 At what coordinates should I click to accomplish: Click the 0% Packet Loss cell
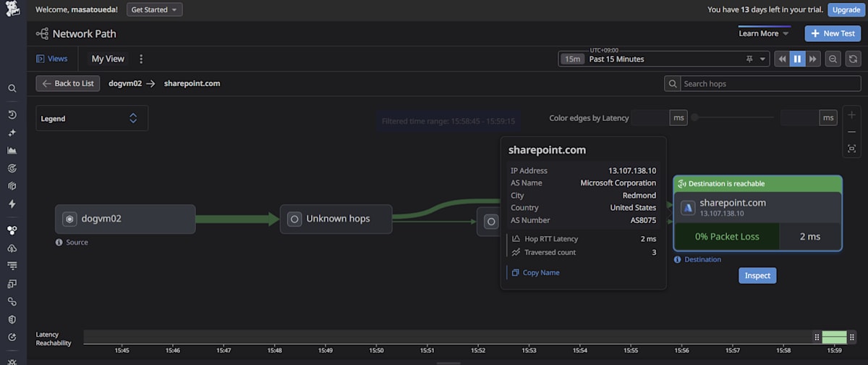727,237
